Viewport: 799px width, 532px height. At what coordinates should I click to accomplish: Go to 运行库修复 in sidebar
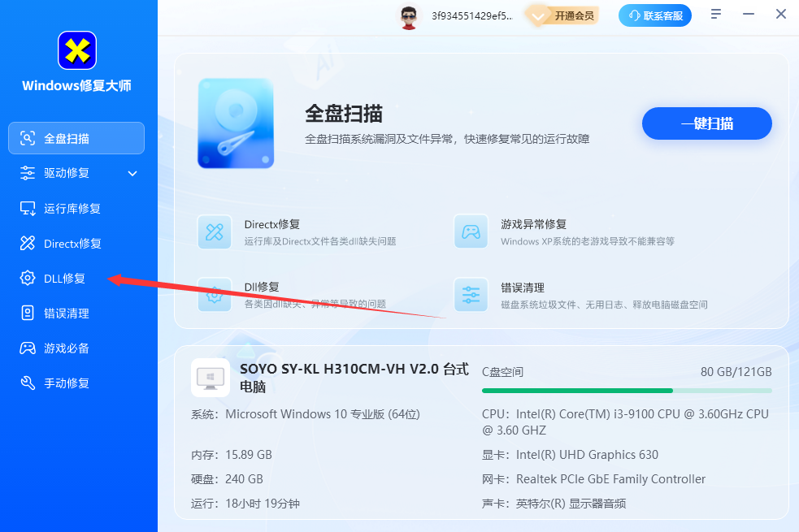coord(76,208)
